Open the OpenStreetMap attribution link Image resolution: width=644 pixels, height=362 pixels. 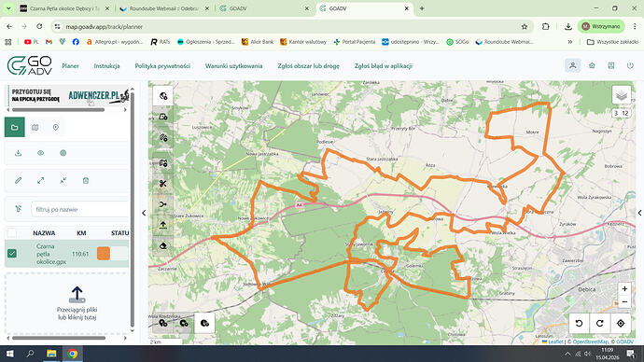tap(591, 341)
